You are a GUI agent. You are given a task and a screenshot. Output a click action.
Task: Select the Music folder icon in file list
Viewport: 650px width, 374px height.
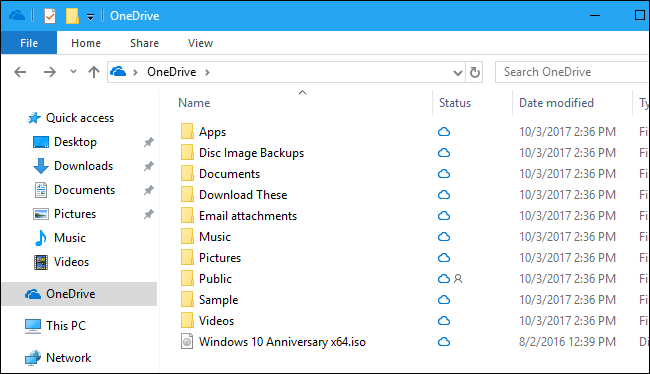coord(187,236)
